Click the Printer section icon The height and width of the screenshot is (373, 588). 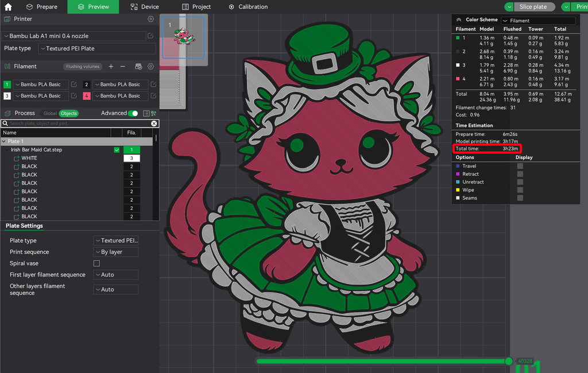pyautogui.click(x=7, y=19)
